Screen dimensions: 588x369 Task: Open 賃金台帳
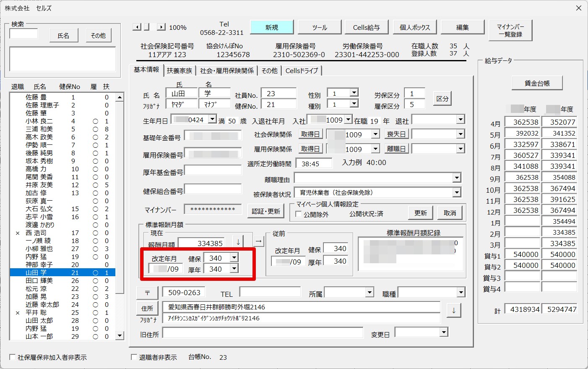[x=537, y=83]
